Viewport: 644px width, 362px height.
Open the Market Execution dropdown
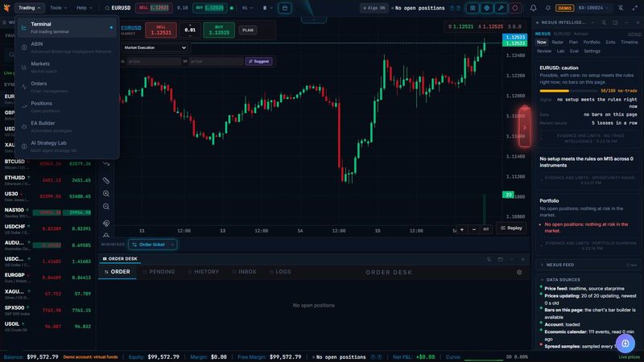pyautogui.click(x=155, y=47)
